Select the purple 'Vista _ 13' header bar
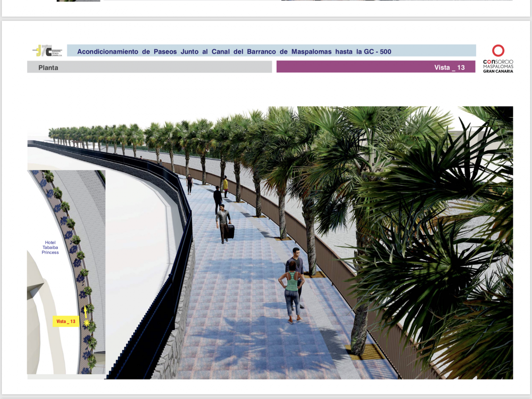Screen dimensions: 532x399 (376, 67)
